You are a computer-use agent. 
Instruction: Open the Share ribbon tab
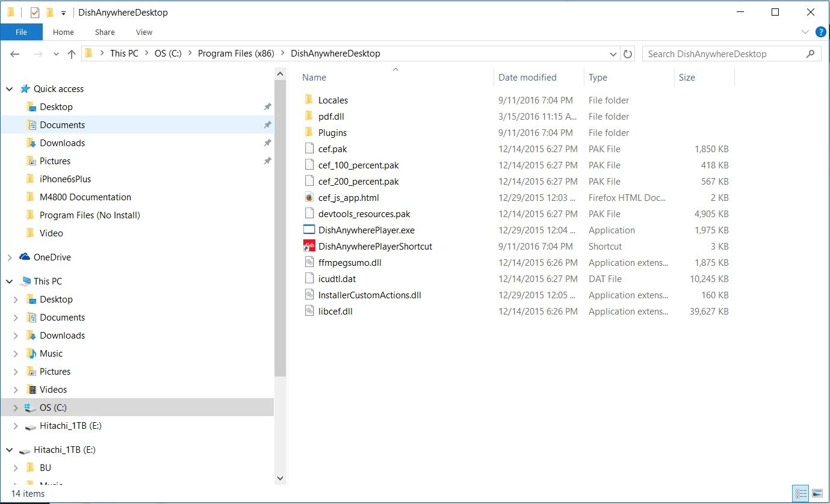(105, 32)
